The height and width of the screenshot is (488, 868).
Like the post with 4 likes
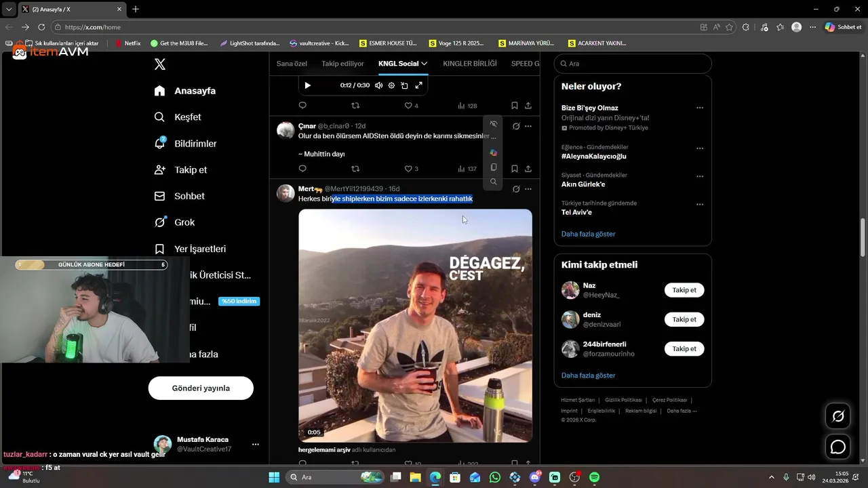411,106
